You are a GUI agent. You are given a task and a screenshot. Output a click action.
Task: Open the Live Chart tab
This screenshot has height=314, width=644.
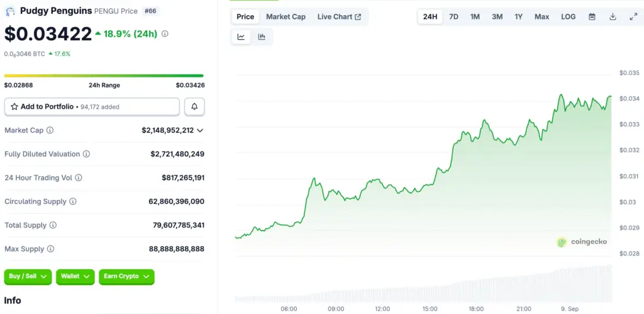[x=339, y=17]
